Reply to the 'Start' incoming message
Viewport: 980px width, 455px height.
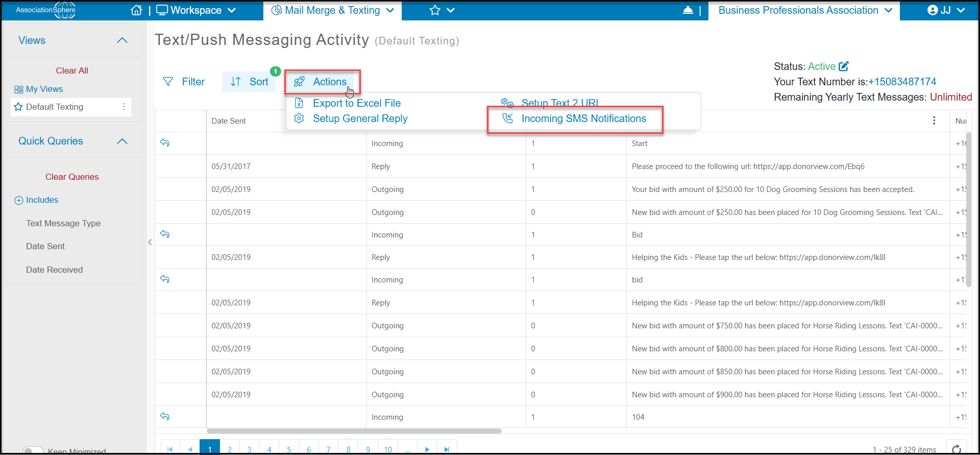[x=165, y=143]
